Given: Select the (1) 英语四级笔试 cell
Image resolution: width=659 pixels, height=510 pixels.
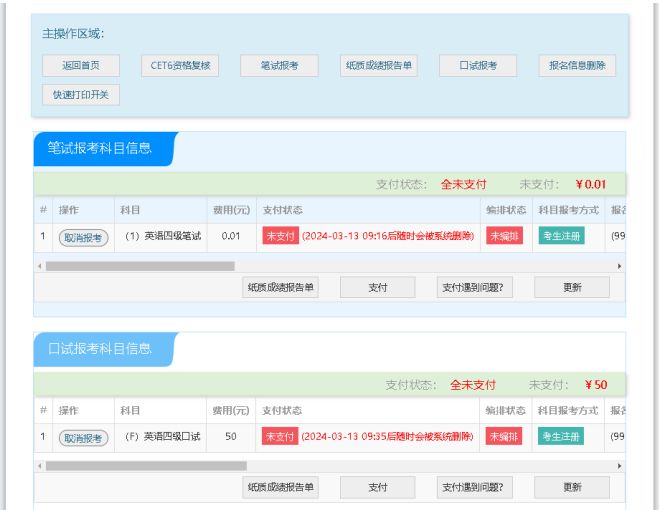Looking at the screenshot, I should [x=163, y=236].
